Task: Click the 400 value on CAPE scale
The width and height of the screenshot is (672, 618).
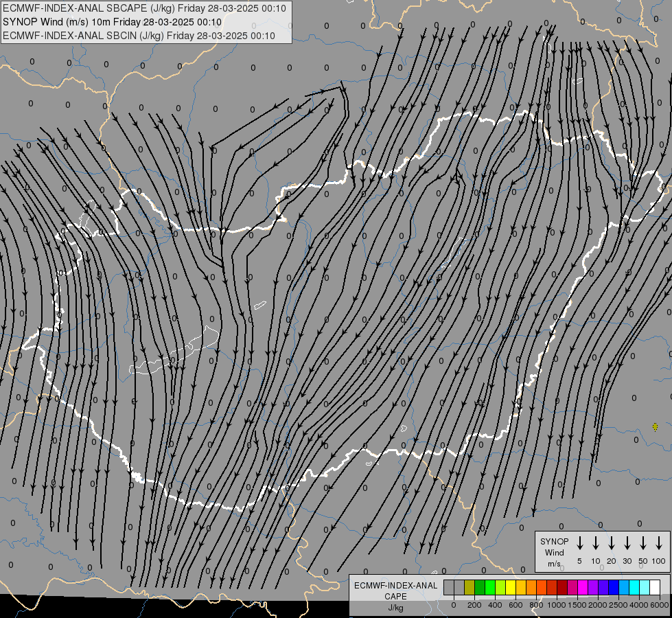Action: coord(495,605)
